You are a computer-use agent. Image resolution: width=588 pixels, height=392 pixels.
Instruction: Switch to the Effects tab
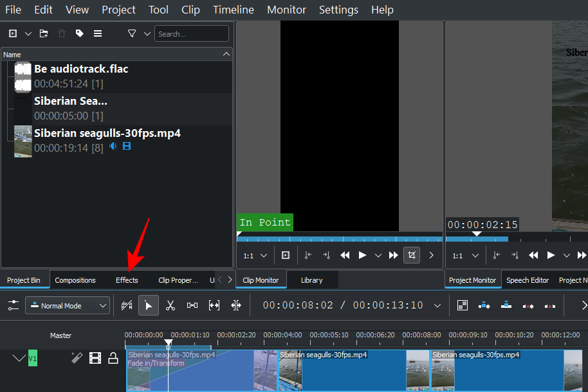(x=127, y=280)
